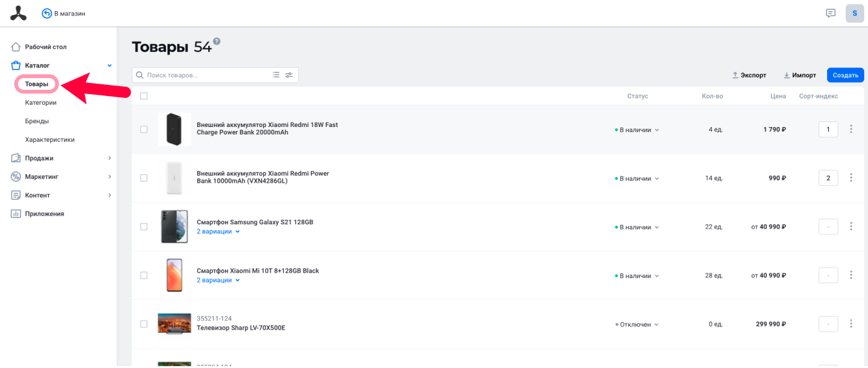
Task: Click the magnifier search icon
Action: (139, 75)
